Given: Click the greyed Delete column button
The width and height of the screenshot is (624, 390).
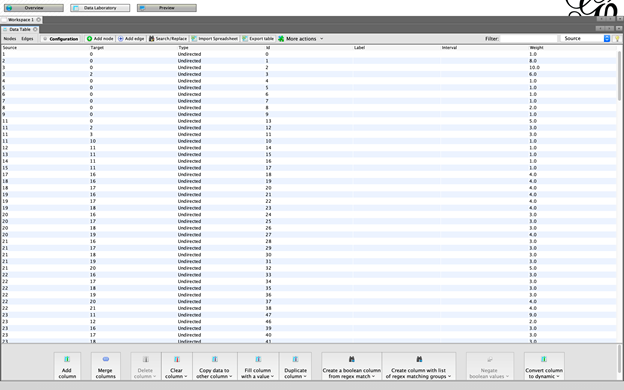Looking at the screenshot, I should pyautogui.click(x=145, y=366).
